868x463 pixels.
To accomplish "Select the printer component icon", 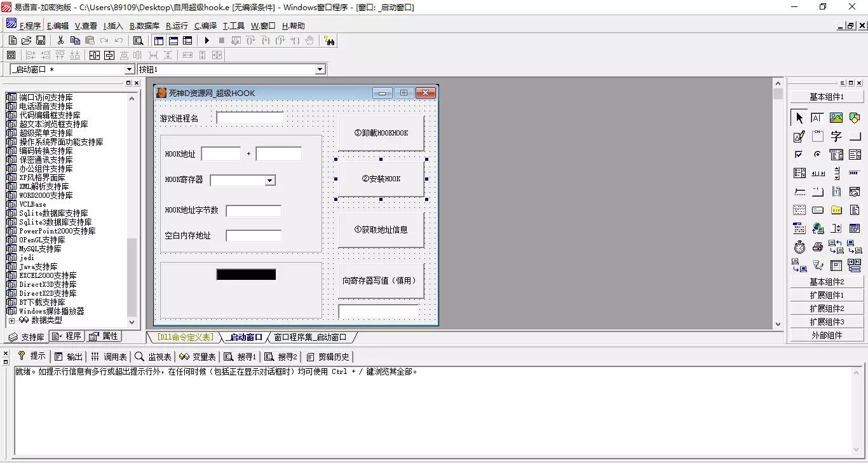I will click(x=818, y=247).
